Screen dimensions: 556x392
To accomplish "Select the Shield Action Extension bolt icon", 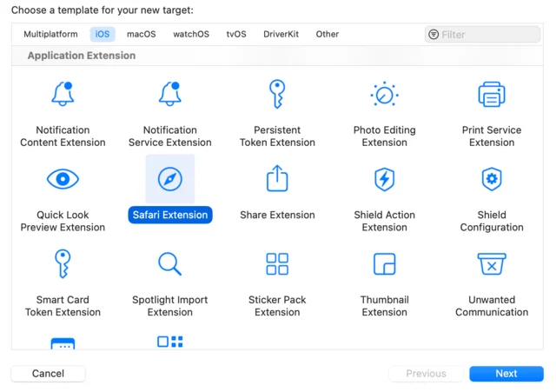I will click(x=384, y=179).
